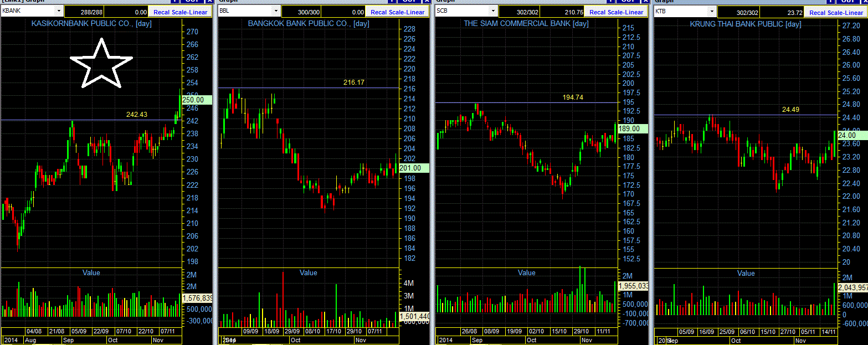The width and height of the screenshot is (868, 345).
Task: Click the Aug month label on KBANK timeline
Action: 30,340
